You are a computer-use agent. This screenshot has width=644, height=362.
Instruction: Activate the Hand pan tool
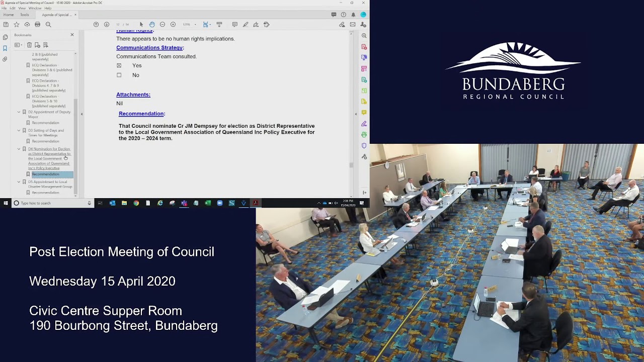tap(152, 24)
